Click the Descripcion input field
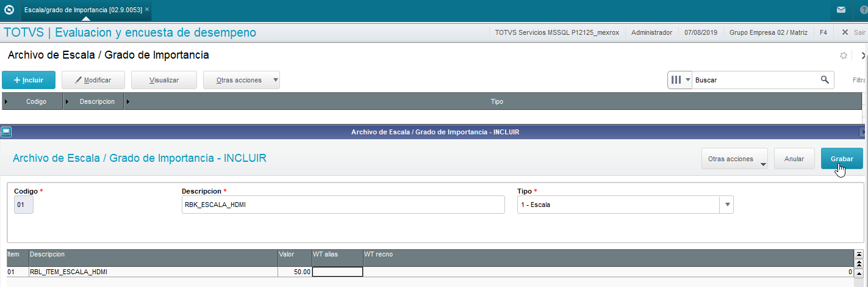The image size is (868, 287). 343,205
